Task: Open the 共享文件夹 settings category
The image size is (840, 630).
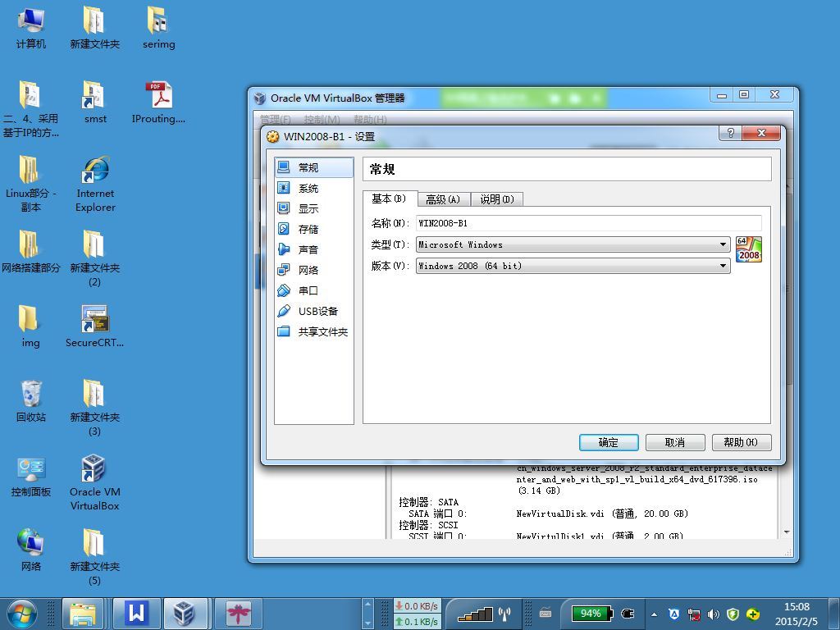Action: [314, 331]
